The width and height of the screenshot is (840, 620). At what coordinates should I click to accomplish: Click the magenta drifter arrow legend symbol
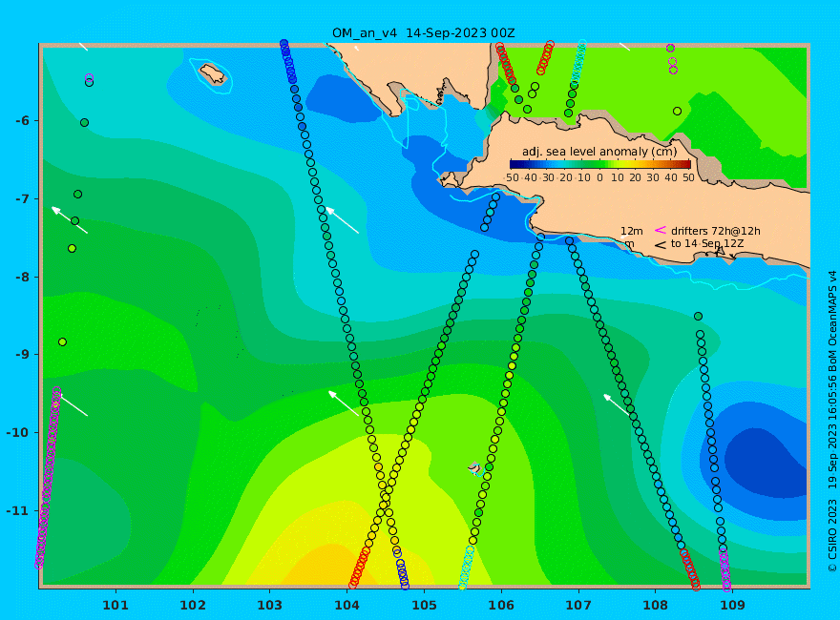point(661,230)
